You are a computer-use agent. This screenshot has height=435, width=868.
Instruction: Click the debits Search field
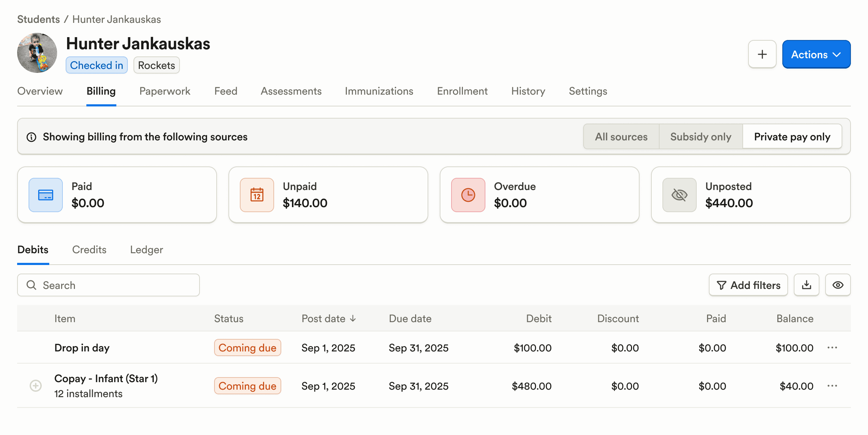pyautogui.click(x=108, y=285)
